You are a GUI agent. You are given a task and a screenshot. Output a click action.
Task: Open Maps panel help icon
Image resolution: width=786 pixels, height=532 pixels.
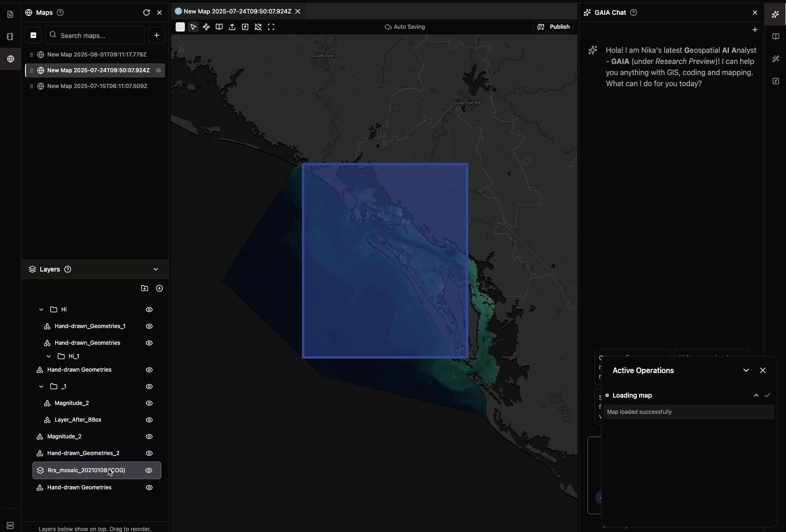click(x=60, y=13)
